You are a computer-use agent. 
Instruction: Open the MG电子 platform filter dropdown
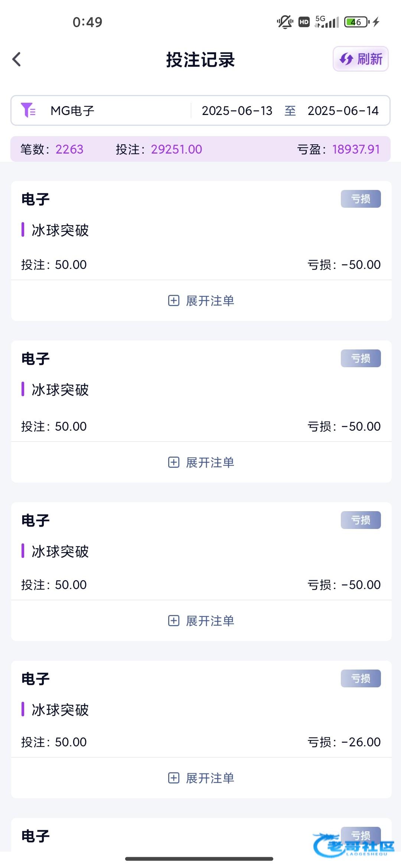click(x=73, y=111)
